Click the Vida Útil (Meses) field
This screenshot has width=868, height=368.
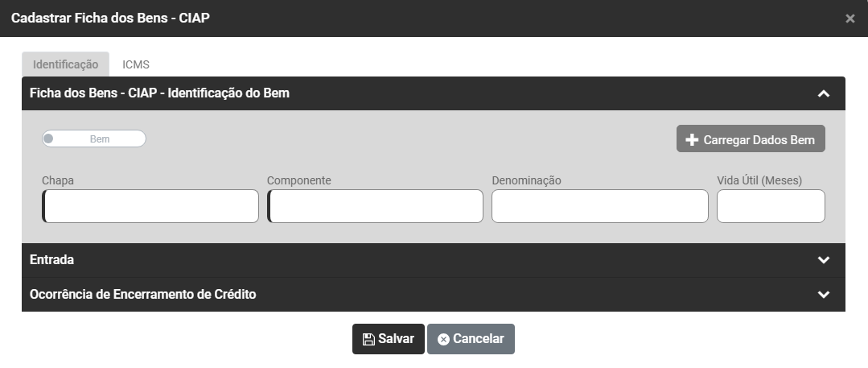(771, 206)
